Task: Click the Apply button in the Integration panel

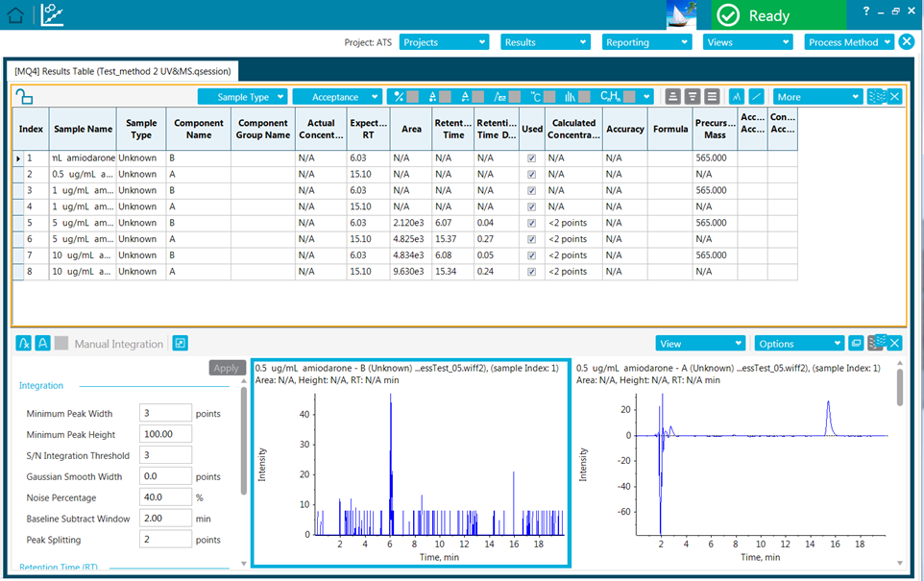Action: pos(227,367)
